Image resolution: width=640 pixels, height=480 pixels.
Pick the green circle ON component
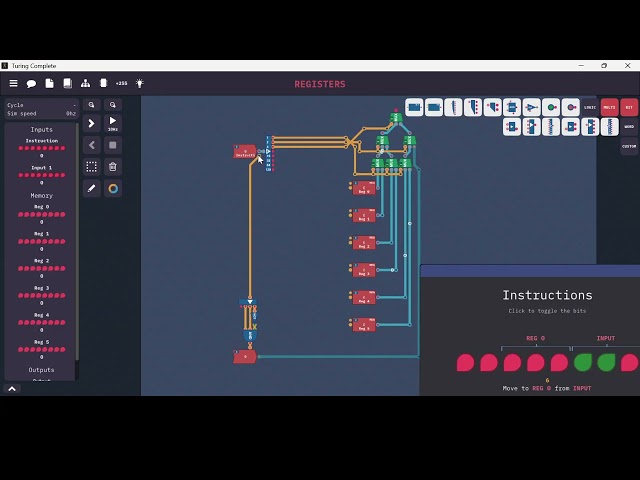click(551, 107)
